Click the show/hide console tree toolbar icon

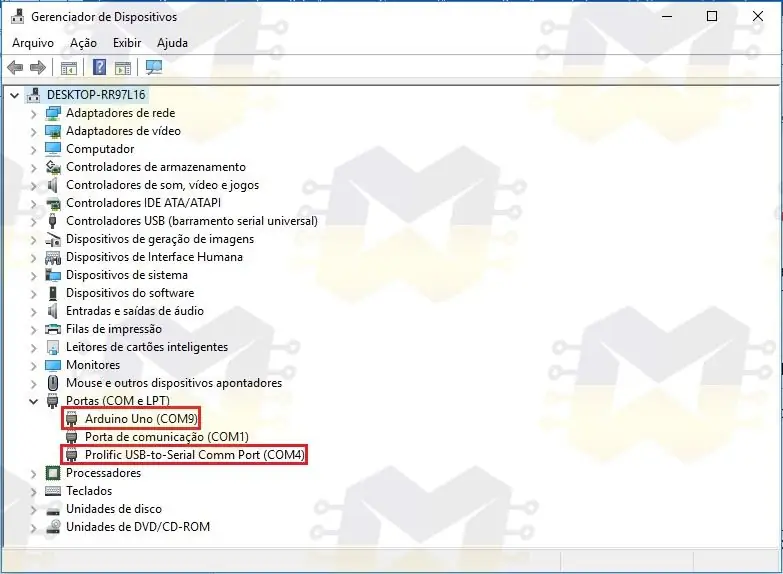click(68, 67)
